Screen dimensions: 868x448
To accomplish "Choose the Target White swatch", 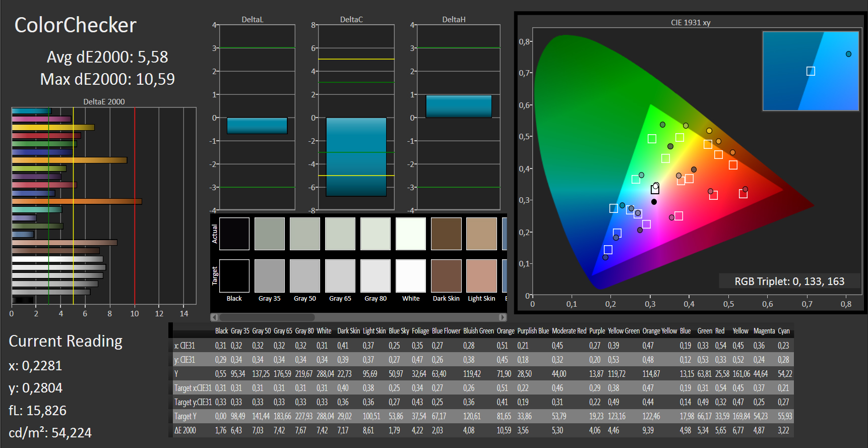I will click(411, 276).
